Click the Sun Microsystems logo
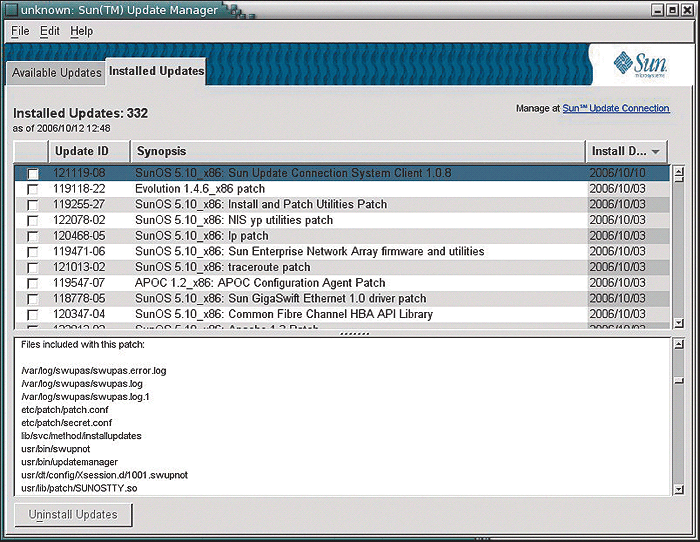700x542 pixels. coord(640,65)
